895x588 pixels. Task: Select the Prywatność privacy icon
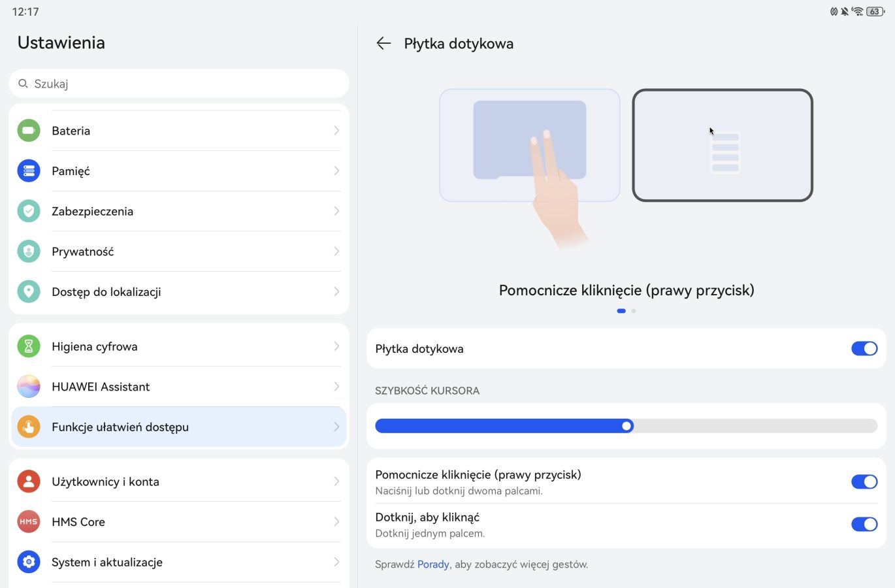[29, 252]
